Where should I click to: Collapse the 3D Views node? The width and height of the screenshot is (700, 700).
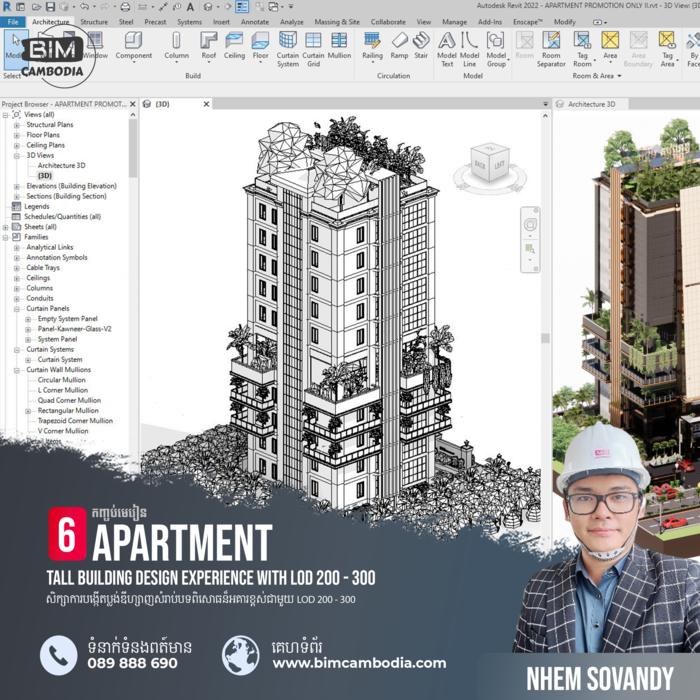point(17,156)
